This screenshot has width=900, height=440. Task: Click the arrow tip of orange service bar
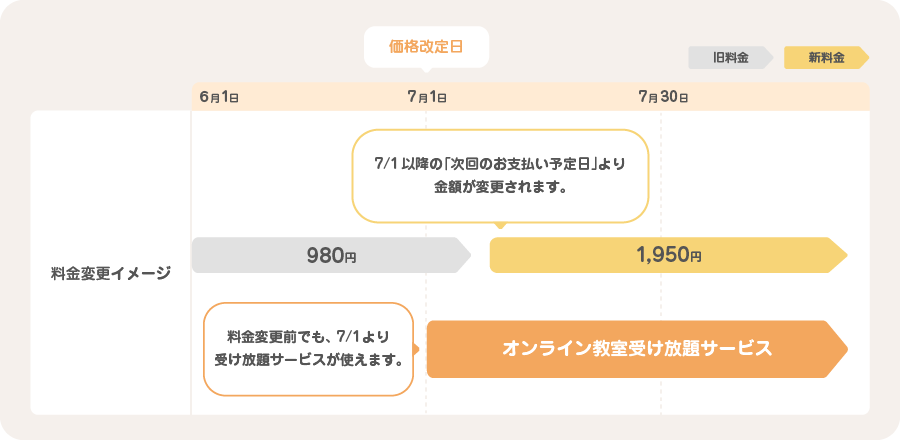click(x=837, y=349)
